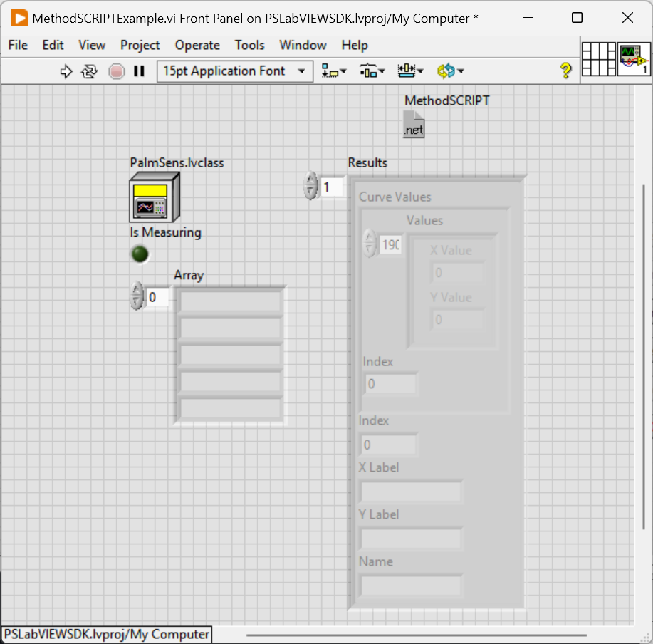Viewport: 653px width, 644px height.
Task: Click the Run Continuously button
Action: click(89, 71)
